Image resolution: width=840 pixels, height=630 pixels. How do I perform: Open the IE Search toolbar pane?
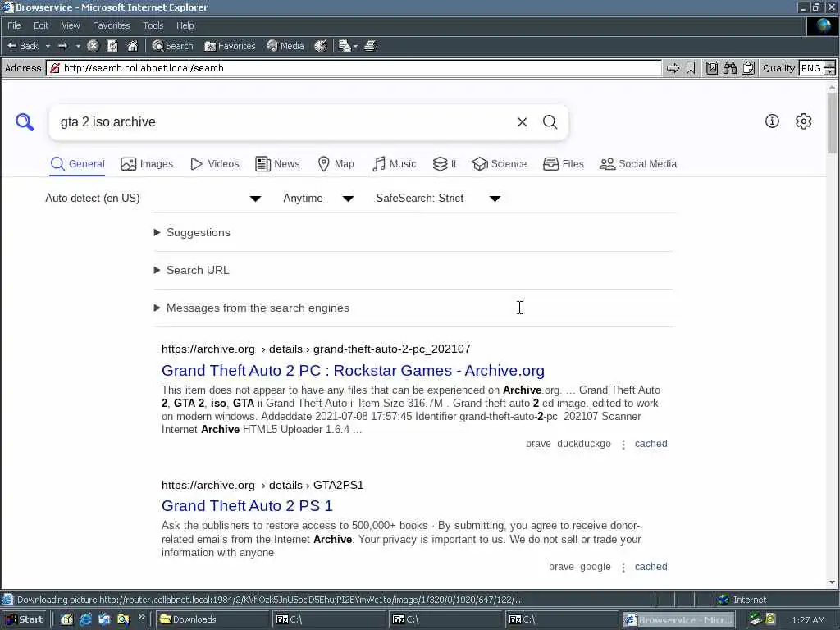[172, 46]
